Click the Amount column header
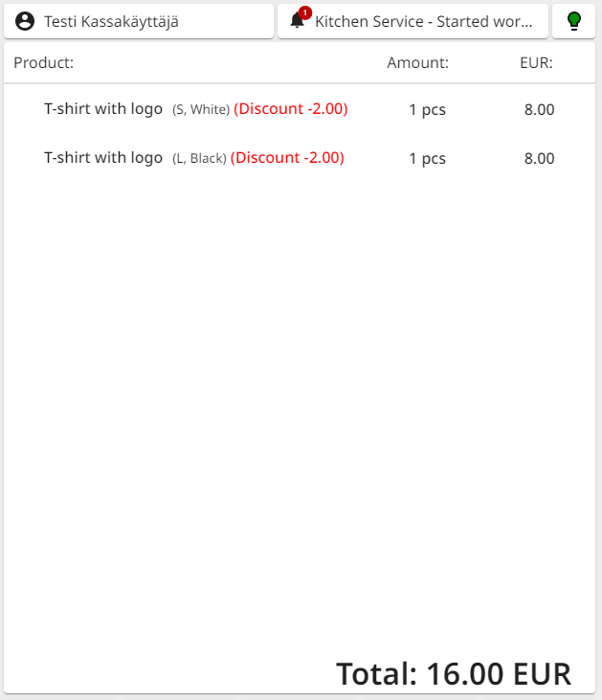 [417, 63]
